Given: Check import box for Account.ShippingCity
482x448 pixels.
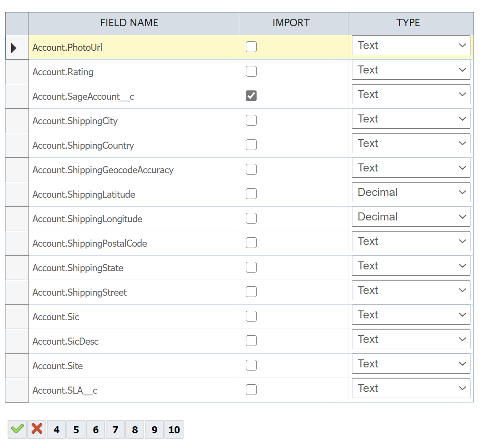Looking at the screenshot, I should click(251, 120).
